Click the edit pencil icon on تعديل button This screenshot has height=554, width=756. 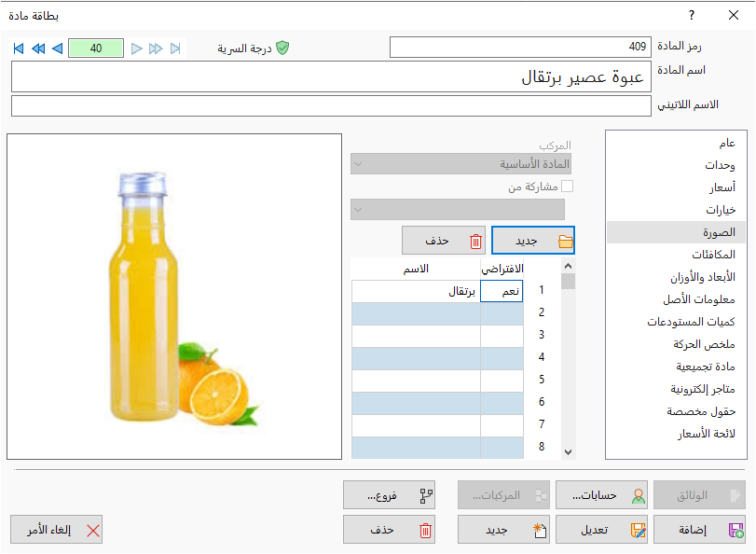(x=639, y=531)
